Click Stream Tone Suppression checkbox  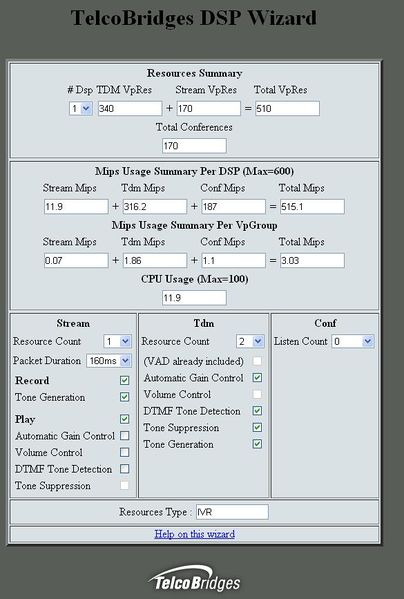coord(124,486)
